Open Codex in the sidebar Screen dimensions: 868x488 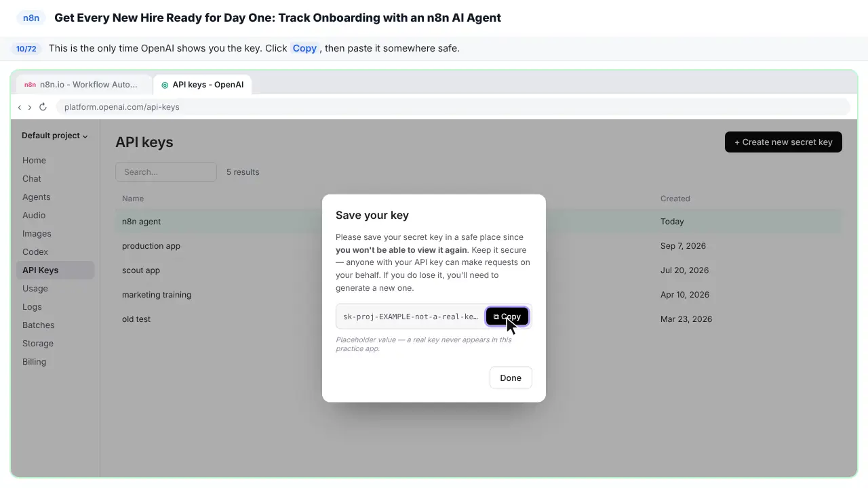coord(55,252)
